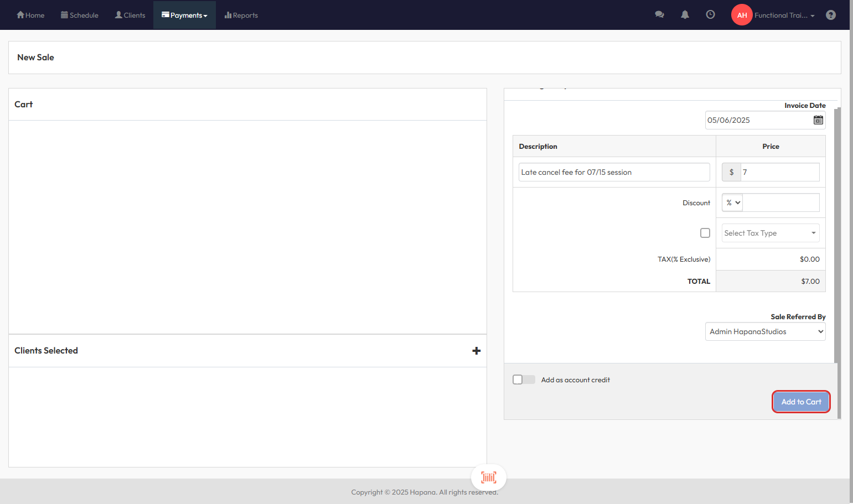The height and width of the screenshot is (504, 853).
Task: Open the barcode scanner button
Action: click(488, 477)
